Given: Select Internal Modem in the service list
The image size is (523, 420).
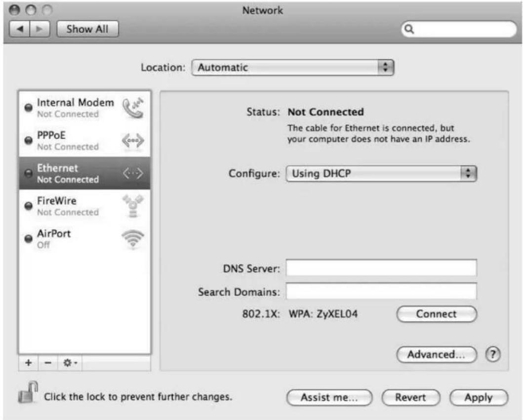Looking at the screenshot, I should [84, 107].
